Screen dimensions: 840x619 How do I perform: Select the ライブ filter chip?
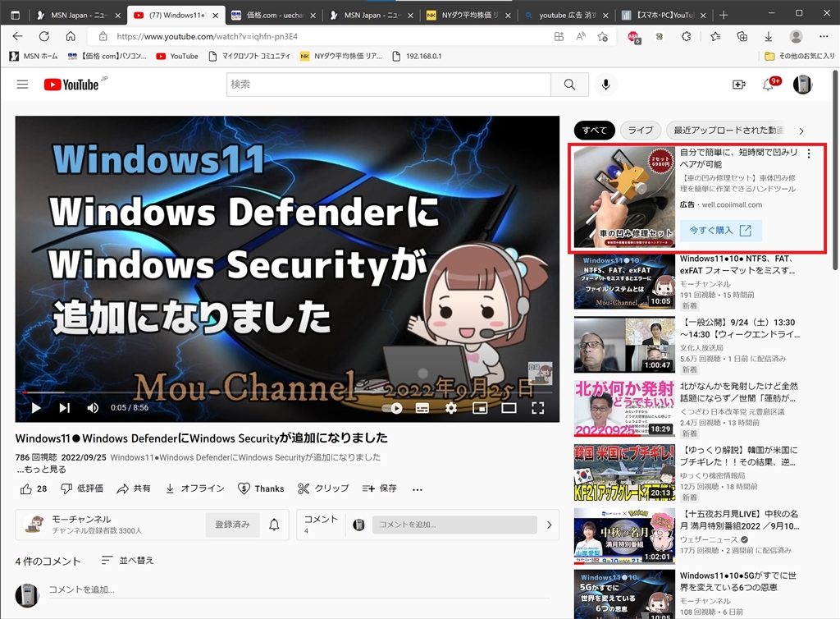pos(640,131)
